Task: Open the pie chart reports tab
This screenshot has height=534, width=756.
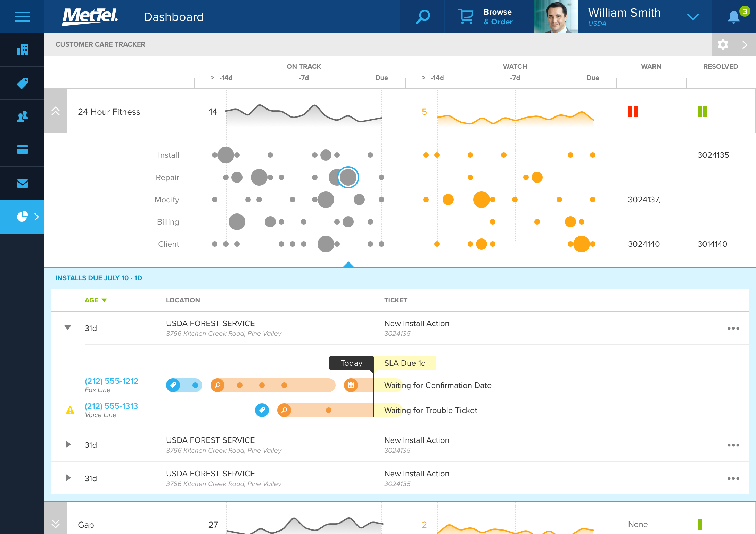Action: click(x=22, y=217)
